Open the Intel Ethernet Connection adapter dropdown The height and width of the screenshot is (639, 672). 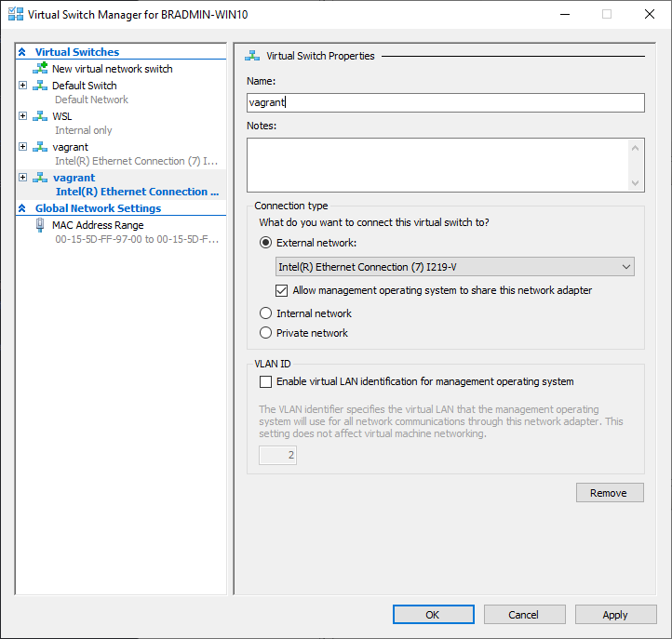(455, 267)
